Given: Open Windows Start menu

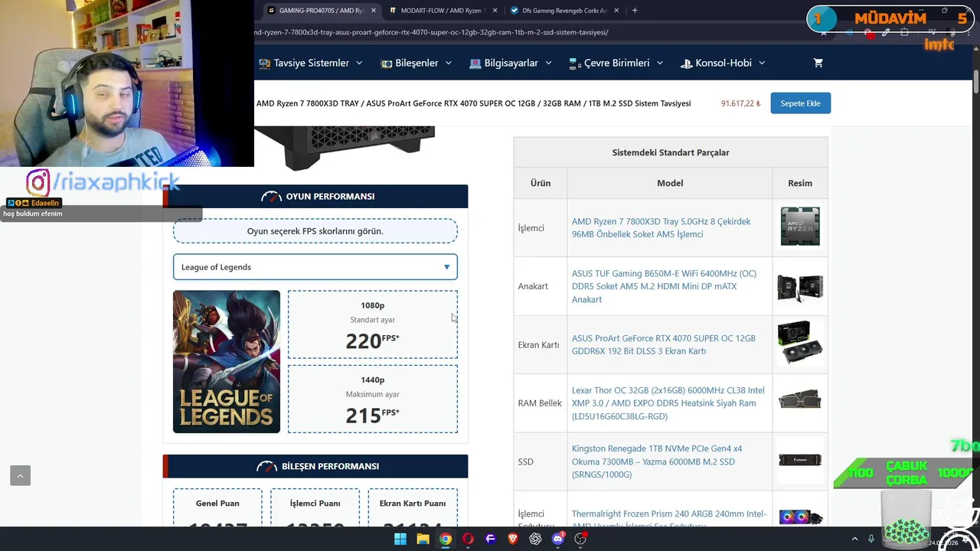Looking at the screenshot, I should click(400, 539).
